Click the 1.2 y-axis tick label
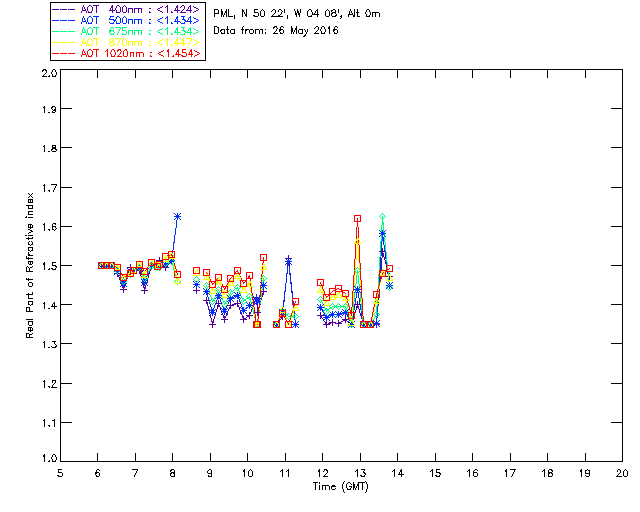This screenshot has height=512, width=640. click(49, 384)
